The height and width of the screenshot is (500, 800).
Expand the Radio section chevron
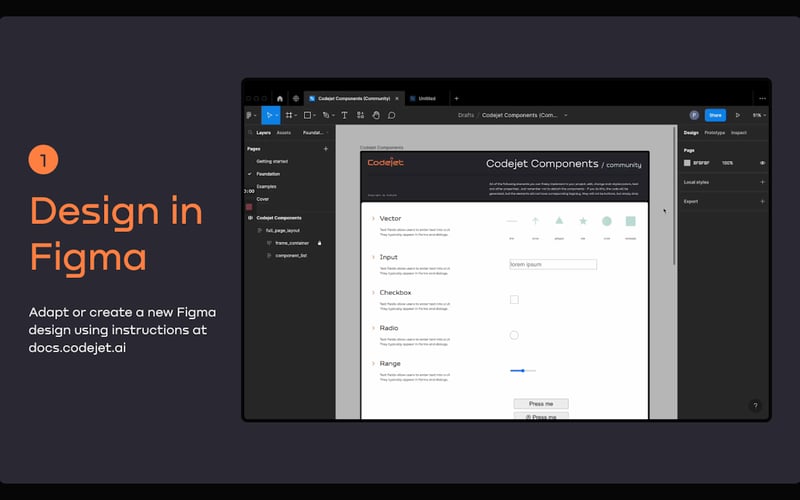[x=373, y=328]
